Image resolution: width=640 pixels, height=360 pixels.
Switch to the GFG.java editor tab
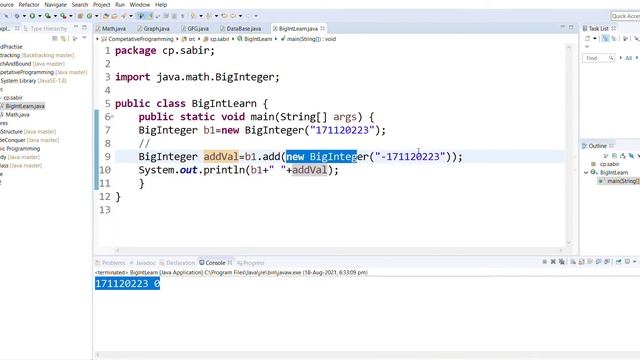click(x=196, y=29)
